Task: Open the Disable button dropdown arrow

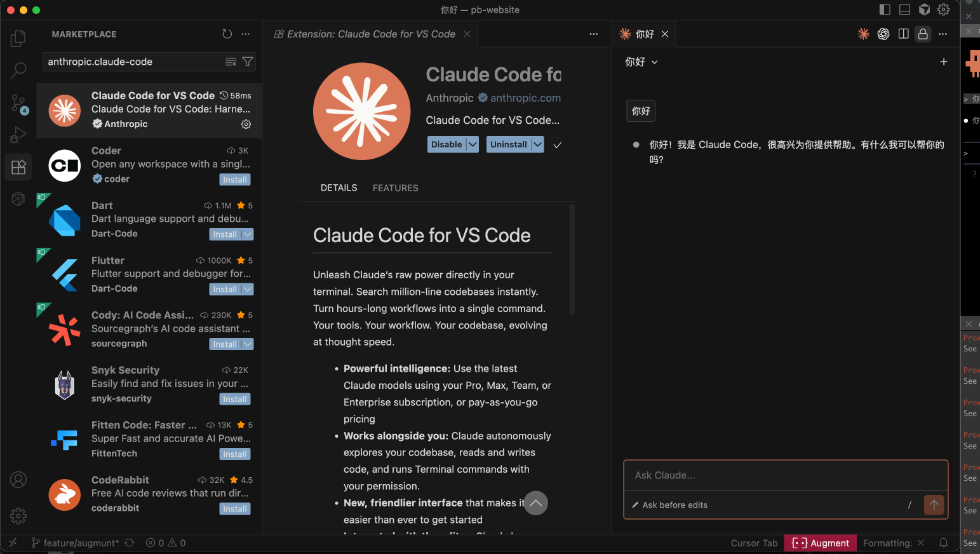Action: point(473,144)
